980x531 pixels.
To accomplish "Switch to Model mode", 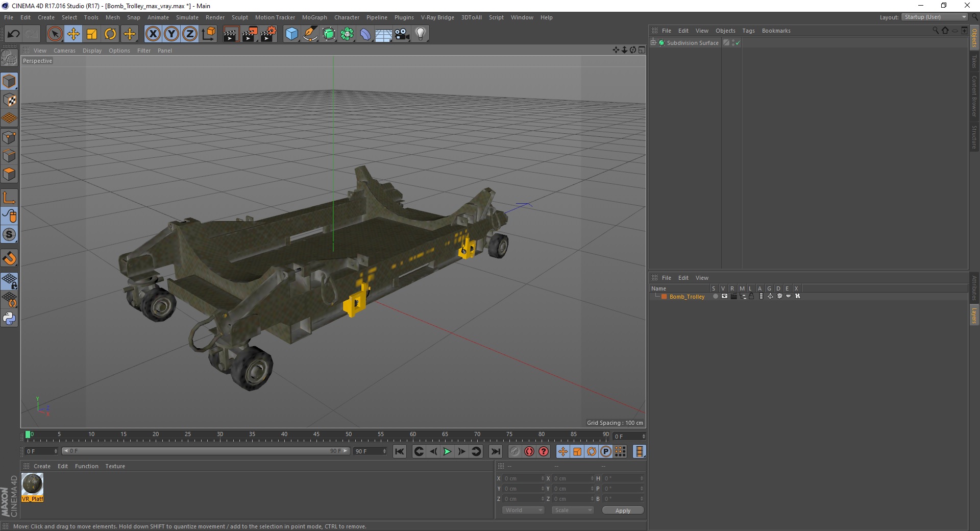I will pos(9,81).
